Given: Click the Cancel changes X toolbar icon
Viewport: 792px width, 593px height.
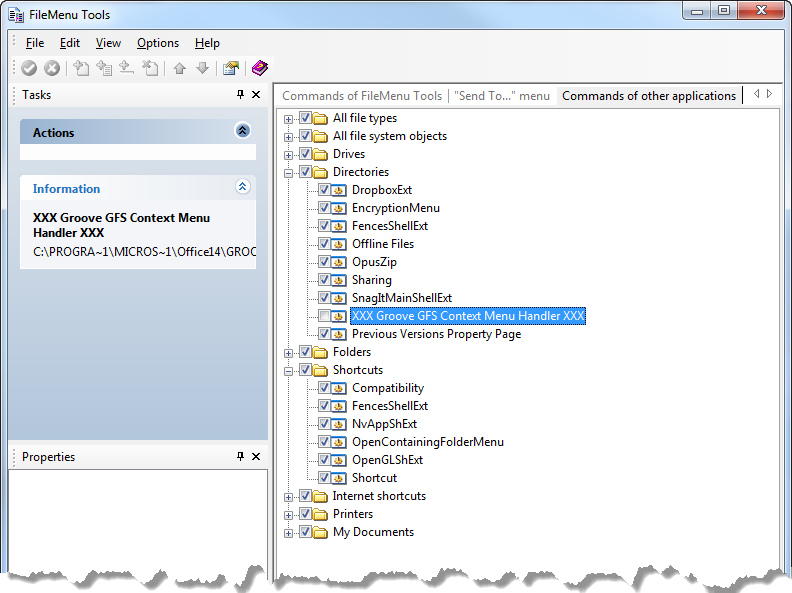Looking at the screenshot, I should point(52,68).
